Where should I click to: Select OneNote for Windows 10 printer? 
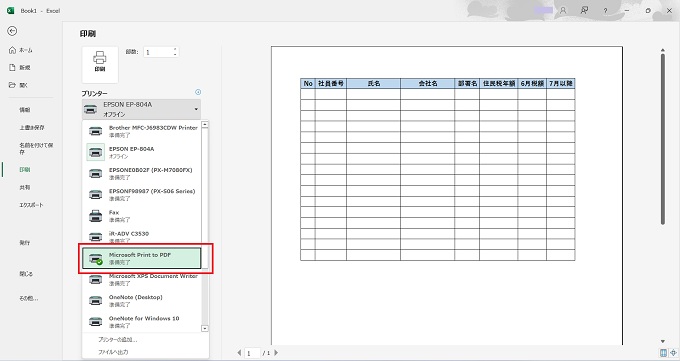pyautogui.click(x=142, y=322)
